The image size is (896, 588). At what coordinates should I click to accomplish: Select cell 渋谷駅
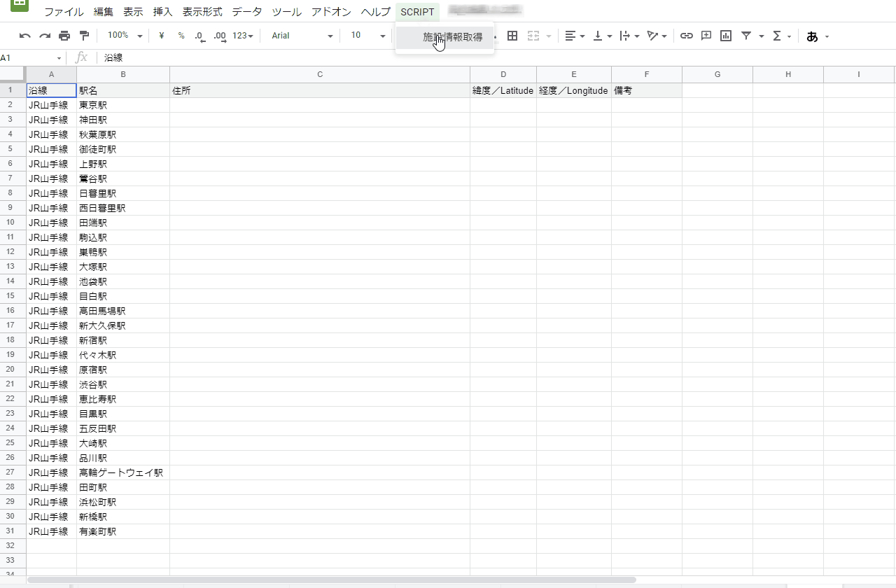[123, 384]
